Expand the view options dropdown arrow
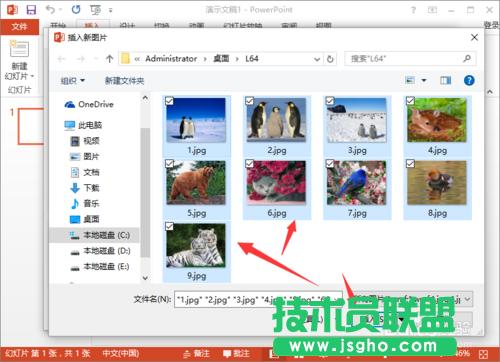The height and width of the screenshot is (362, 500). click(x=424, y=80)
